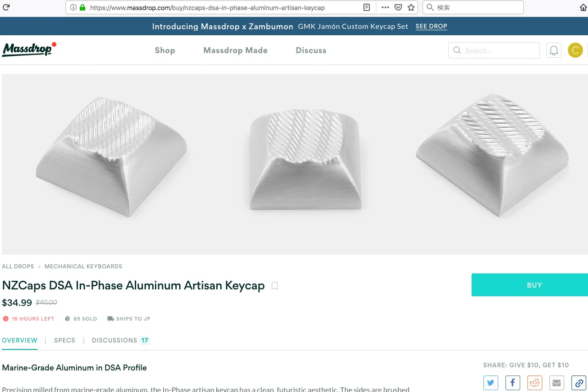Open the DISCUSSIONS 17 tab
The image size is (588, 392).
coord(121,340)
